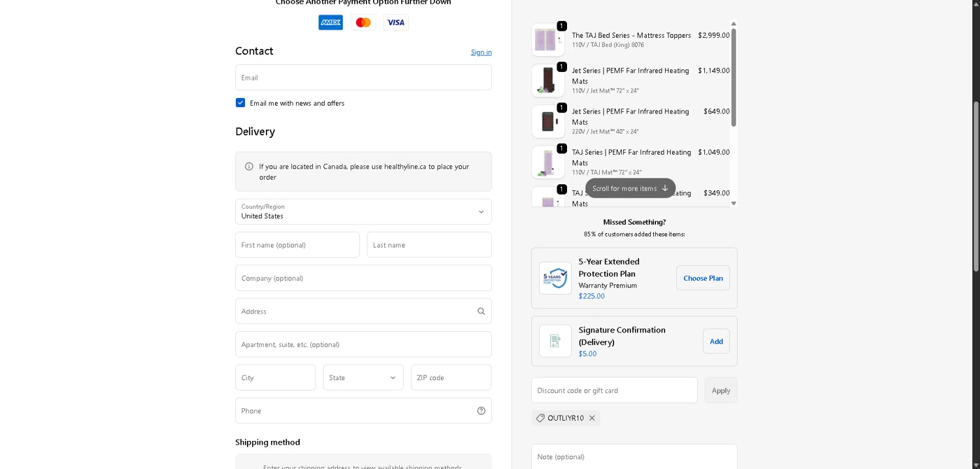Click the Missed Something? heading
The height and width of the screenshot is (469, 980).
coord(634,223)
